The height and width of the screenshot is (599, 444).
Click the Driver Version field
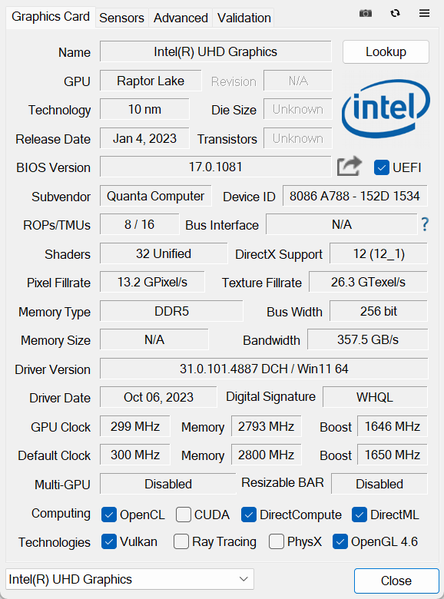click(x=264, y=369)
